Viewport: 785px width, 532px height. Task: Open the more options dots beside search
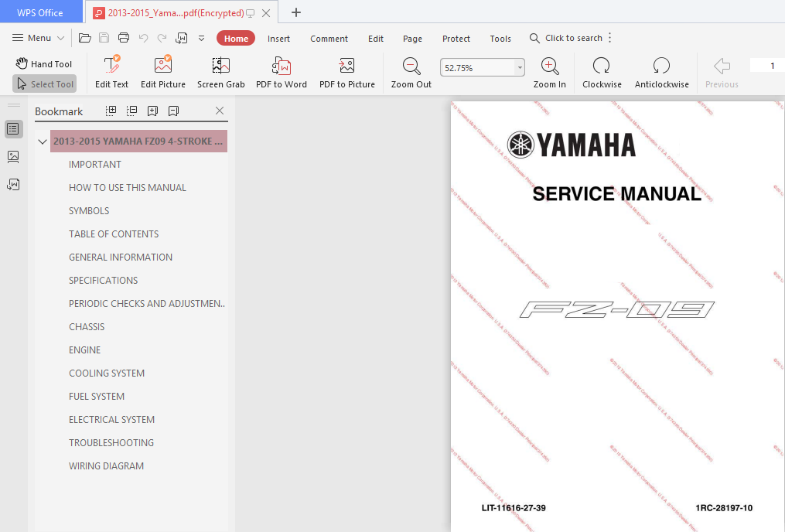coord(609,38)
